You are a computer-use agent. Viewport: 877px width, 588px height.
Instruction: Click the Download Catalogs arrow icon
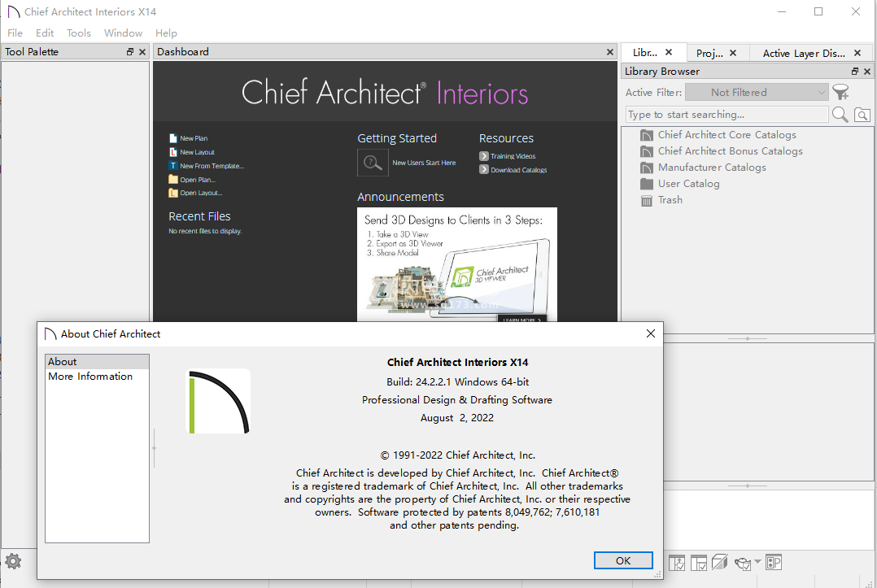(484, 169)
